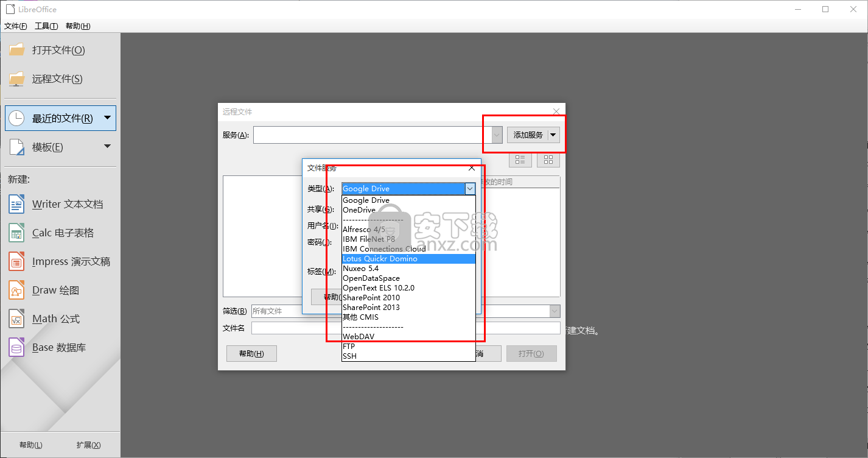This screenshot has height=458, width=868.
Task: Open the file filter dropdown arrow
Action: pyautogui.click(x=555, y=311)
